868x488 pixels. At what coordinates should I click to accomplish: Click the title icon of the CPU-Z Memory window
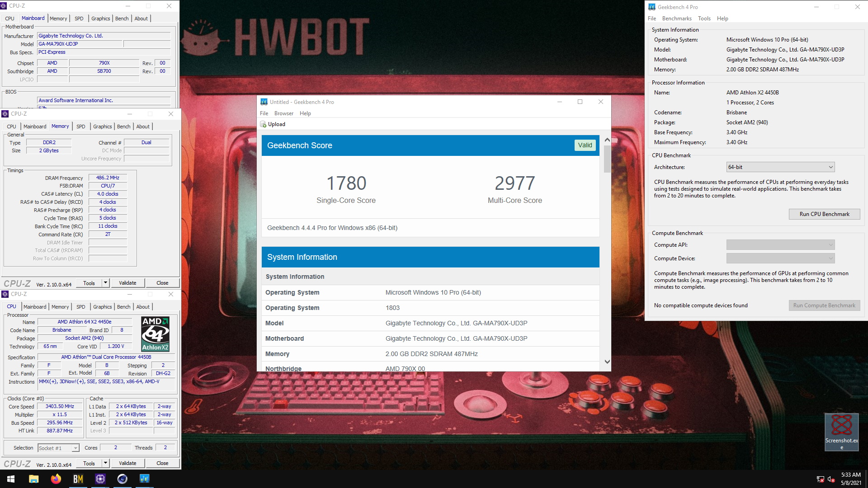pyautogui.click(x=5, y=114)
